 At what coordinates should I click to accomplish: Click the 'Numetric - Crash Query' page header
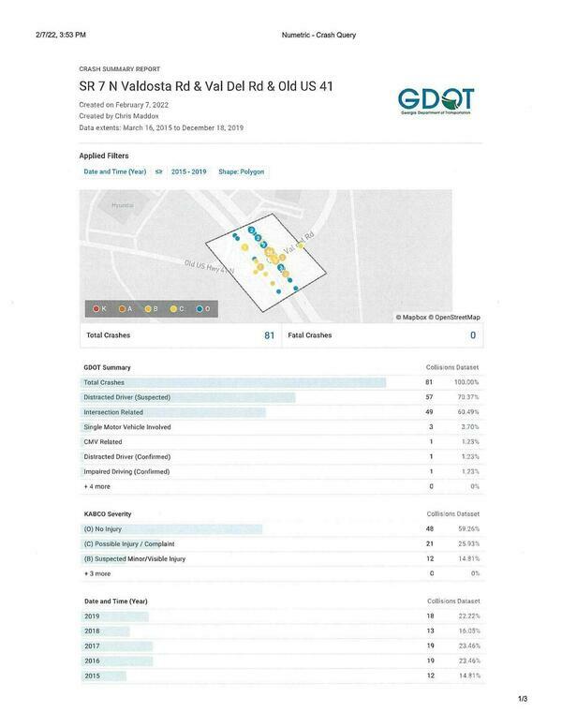(318, 35)
